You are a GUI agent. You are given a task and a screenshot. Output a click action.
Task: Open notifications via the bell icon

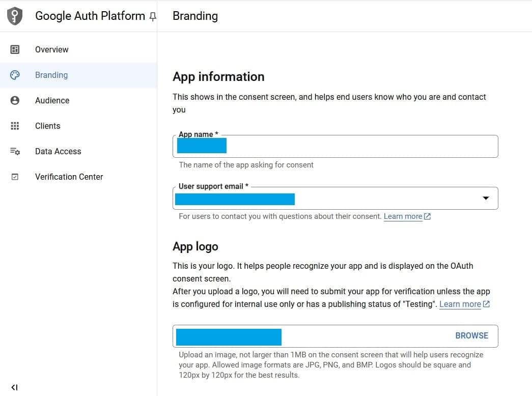tap(152, 17)
